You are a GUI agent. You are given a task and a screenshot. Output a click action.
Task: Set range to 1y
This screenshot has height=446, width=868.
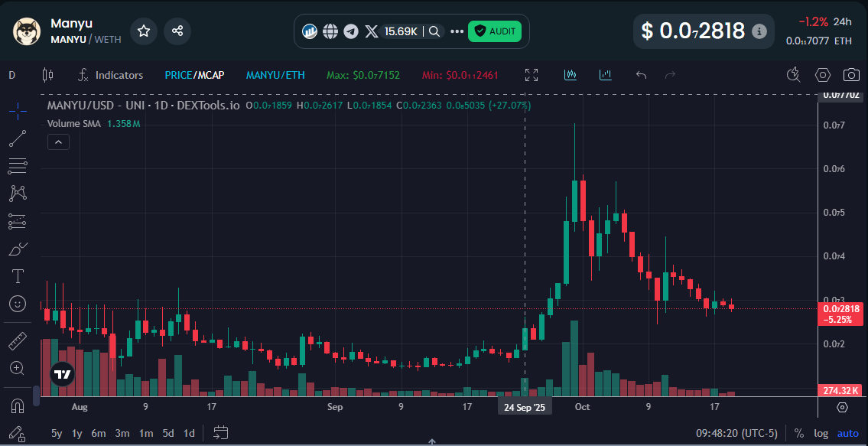[77, 433]
